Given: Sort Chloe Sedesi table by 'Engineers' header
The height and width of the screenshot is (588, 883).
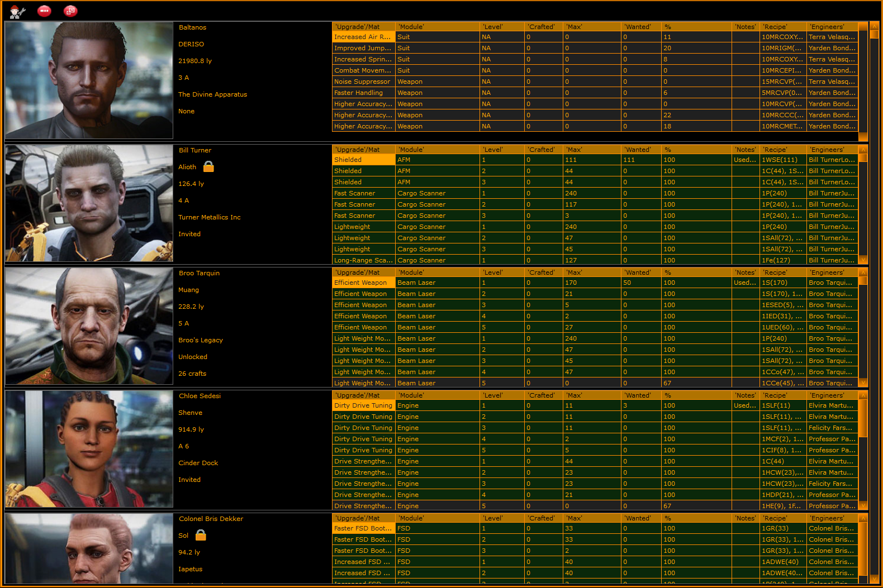Looking at the screenshot, I should [x=832, y=395].
